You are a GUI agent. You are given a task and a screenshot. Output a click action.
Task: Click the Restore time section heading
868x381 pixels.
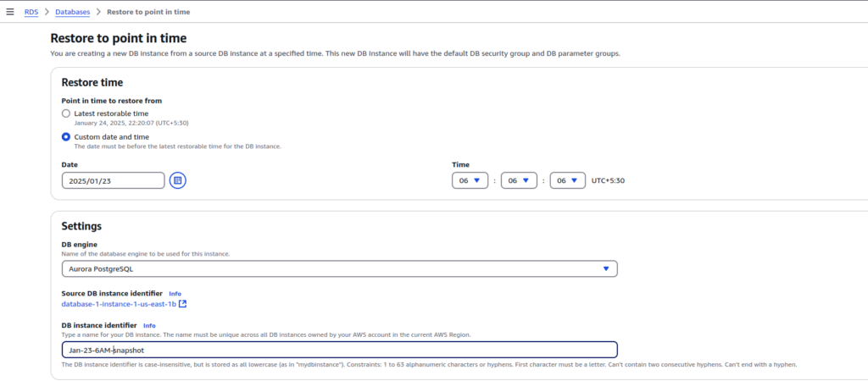(x=92, y=82)
